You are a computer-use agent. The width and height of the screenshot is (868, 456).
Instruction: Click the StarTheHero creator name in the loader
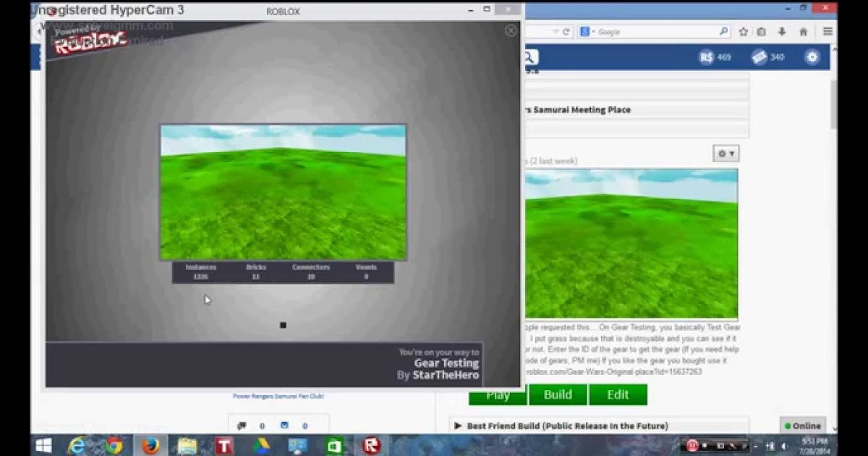446,376
